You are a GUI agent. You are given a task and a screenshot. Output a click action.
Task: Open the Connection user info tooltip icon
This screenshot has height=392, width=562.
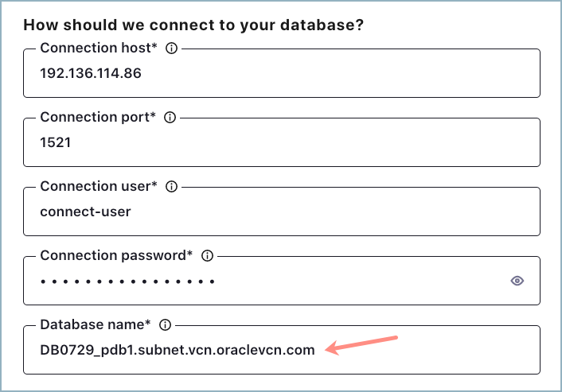tap(170, 187)
